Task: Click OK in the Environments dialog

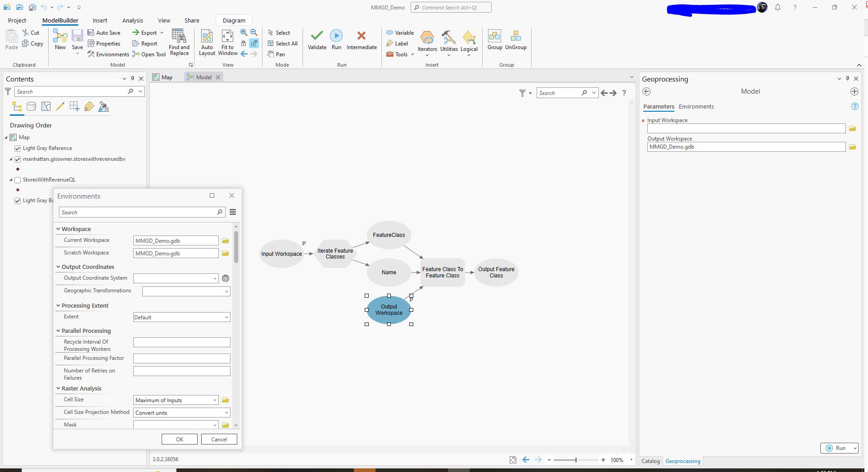Action: [180, 439]
